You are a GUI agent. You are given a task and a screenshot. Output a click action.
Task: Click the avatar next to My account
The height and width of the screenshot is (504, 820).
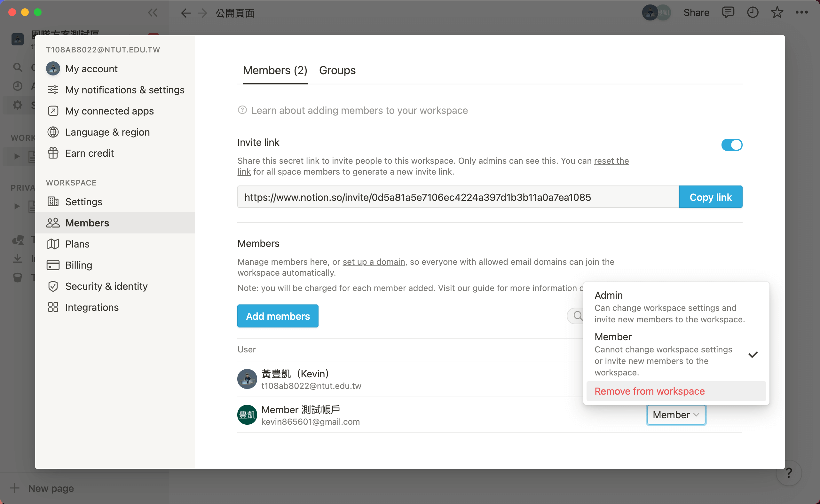[x=53, y=69]
